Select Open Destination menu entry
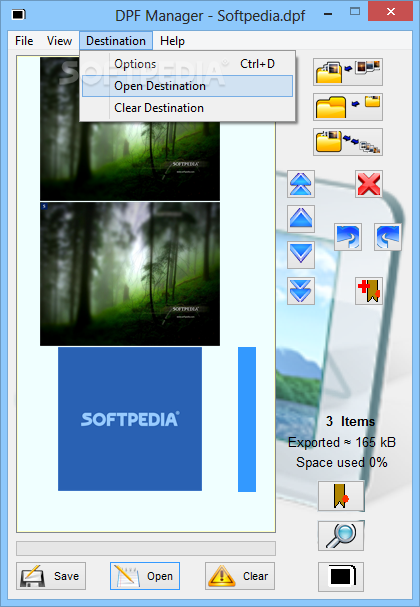 [188, 86]
